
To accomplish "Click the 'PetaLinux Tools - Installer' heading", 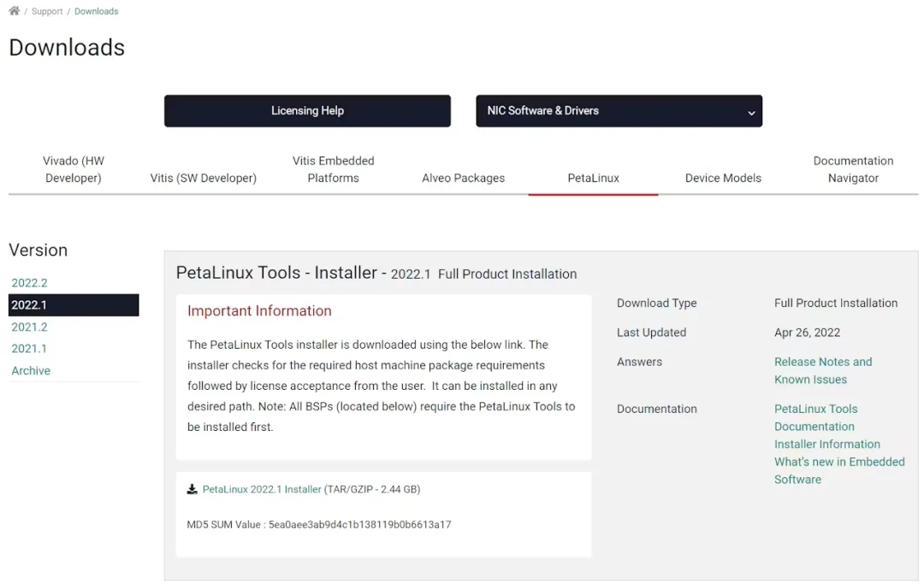I will tap(276, 273).
